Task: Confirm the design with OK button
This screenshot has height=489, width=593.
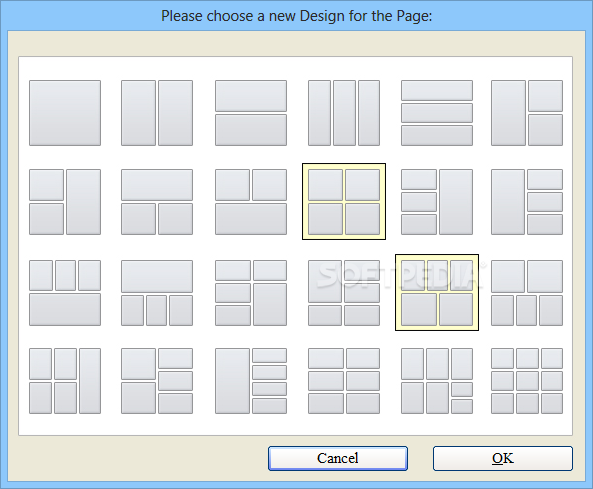Action: click(x=503, y=458)
